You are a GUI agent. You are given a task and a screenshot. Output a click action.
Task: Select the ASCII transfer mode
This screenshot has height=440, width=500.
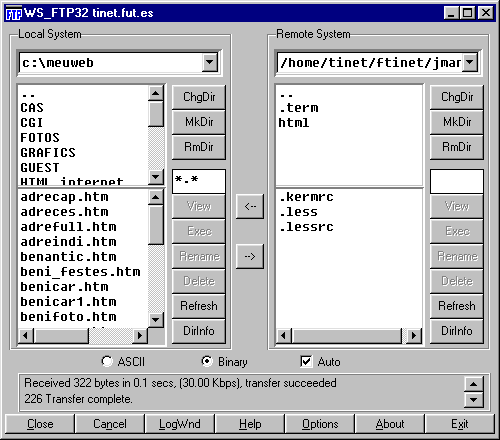coord(123,362)
